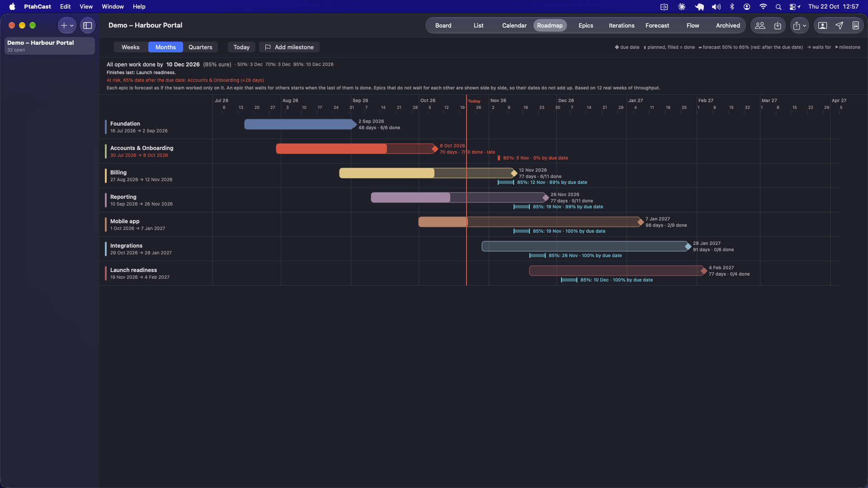Screen dimensions: 868x488
Task: Click the Billing epic name
Action: tap(118, 173)
